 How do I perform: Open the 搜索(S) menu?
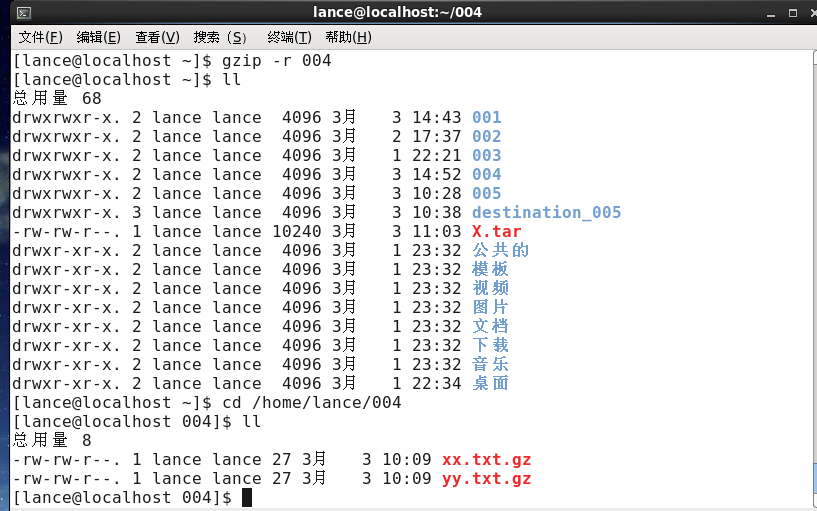[220, 38]
